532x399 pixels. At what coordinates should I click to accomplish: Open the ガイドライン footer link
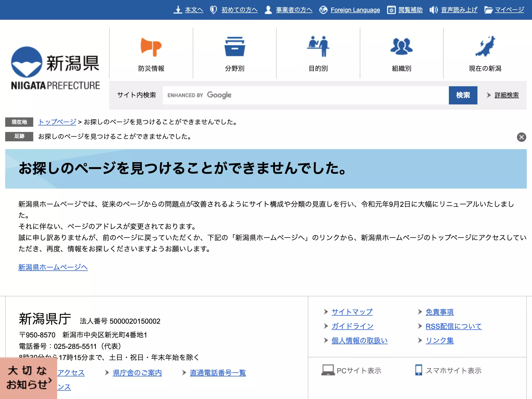click(353, 326)
